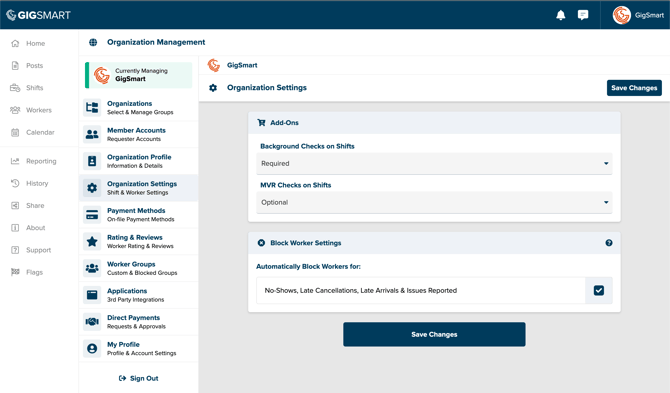Click the Block Worker Settings heading
This screenshot has width=670, height=393.
[x=306, y=243]
